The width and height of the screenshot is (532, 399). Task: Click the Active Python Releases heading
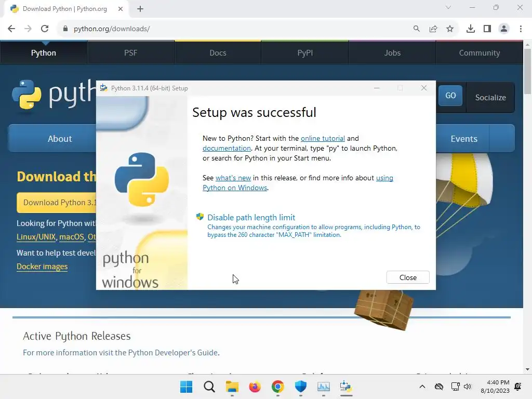point(77,336)
